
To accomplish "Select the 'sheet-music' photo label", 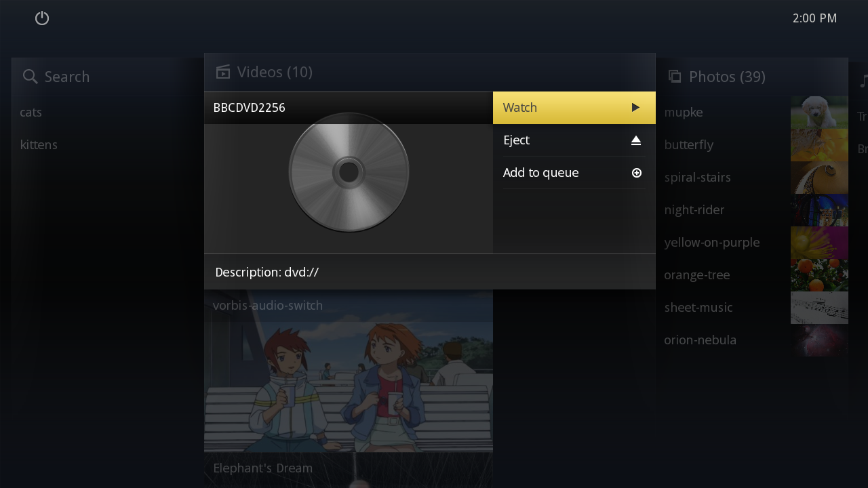I will 698,308.
